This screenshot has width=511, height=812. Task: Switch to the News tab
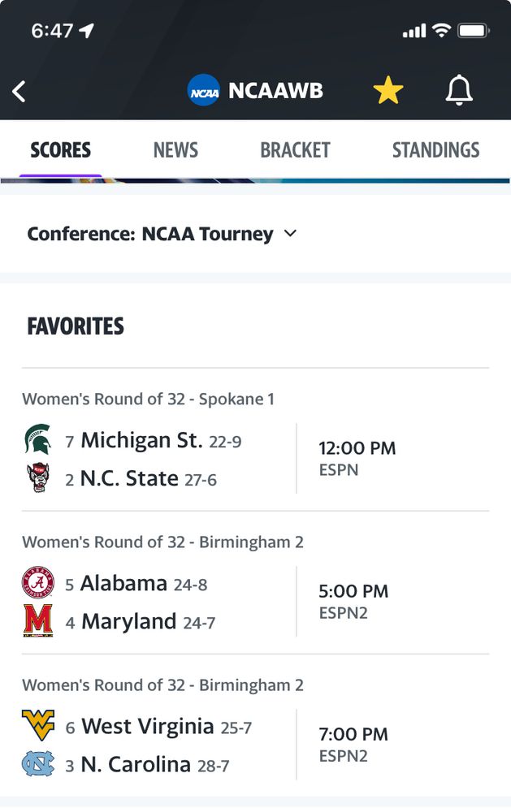175,150
